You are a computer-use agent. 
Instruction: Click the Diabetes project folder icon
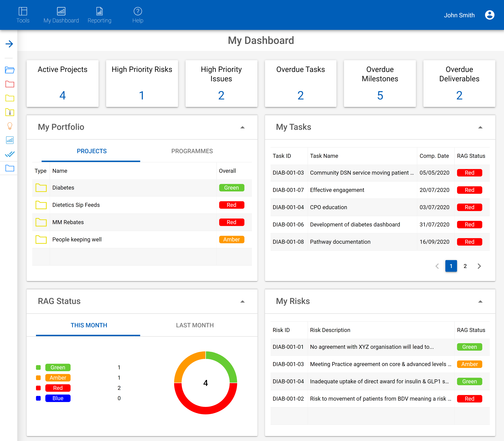(x=41, y=188)
